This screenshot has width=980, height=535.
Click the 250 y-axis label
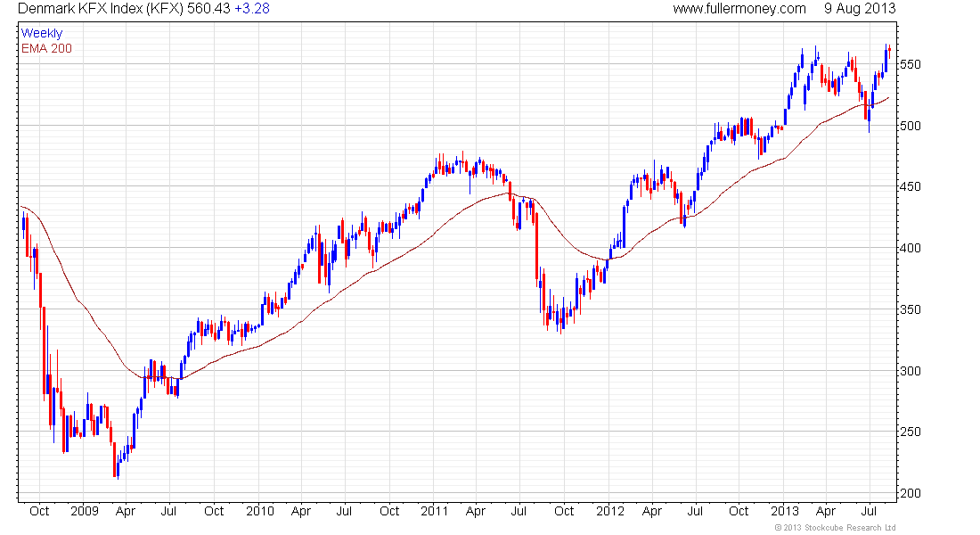(x=910, y=432)
